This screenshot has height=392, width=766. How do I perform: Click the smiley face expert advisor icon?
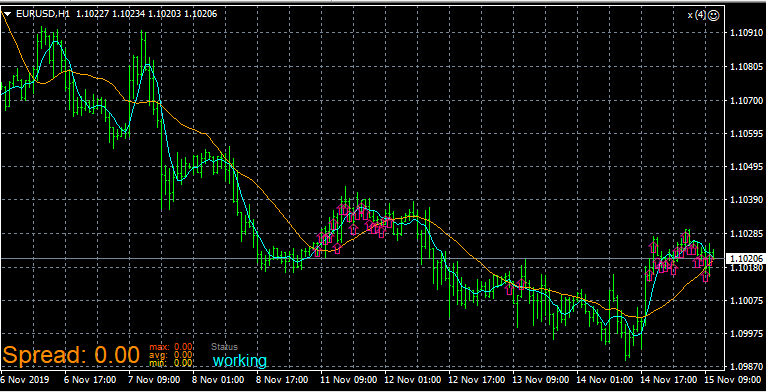coord(713,15)
